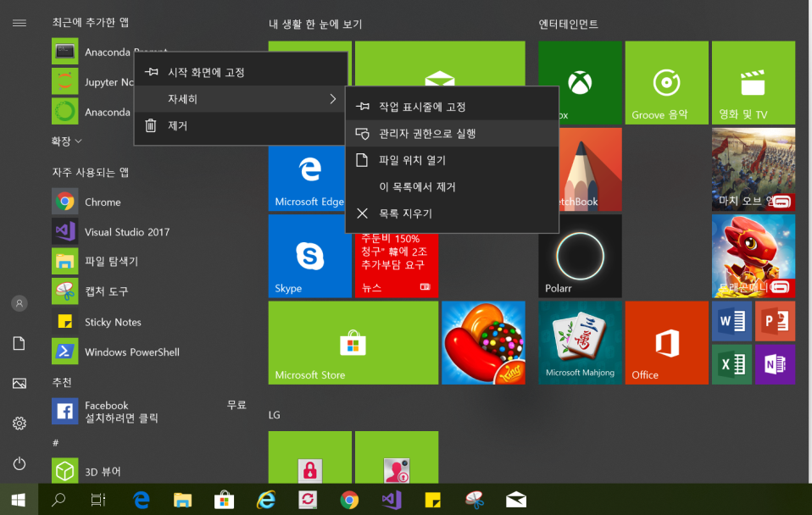The height and width of the screenshot is (515, 812).
Task: Open the Microsoft Store tile
Action: coord(353,343)
